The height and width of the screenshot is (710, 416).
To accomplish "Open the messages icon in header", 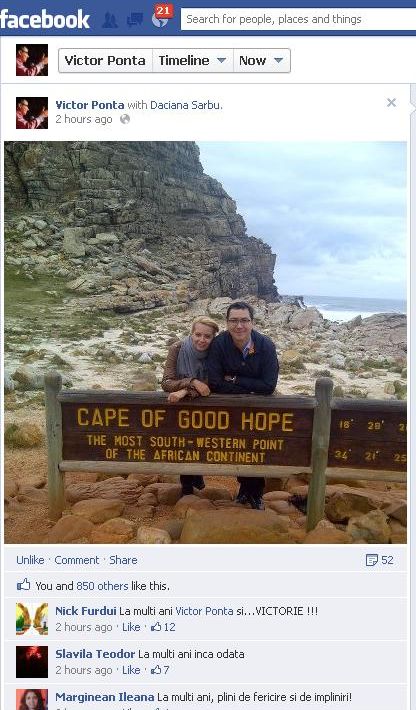I will pyautogui.click(x=135, y=20).
